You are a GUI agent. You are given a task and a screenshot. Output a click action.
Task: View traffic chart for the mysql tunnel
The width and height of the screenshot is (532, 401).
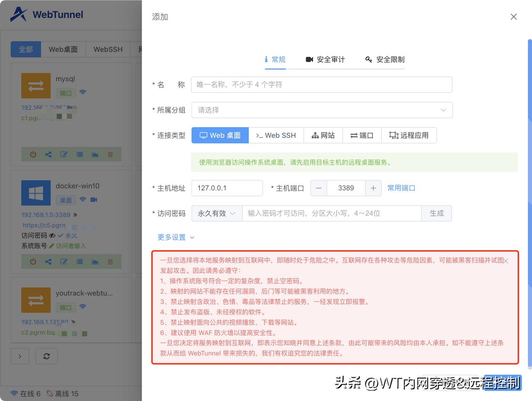pyautogui.click(x=95, y=154)
